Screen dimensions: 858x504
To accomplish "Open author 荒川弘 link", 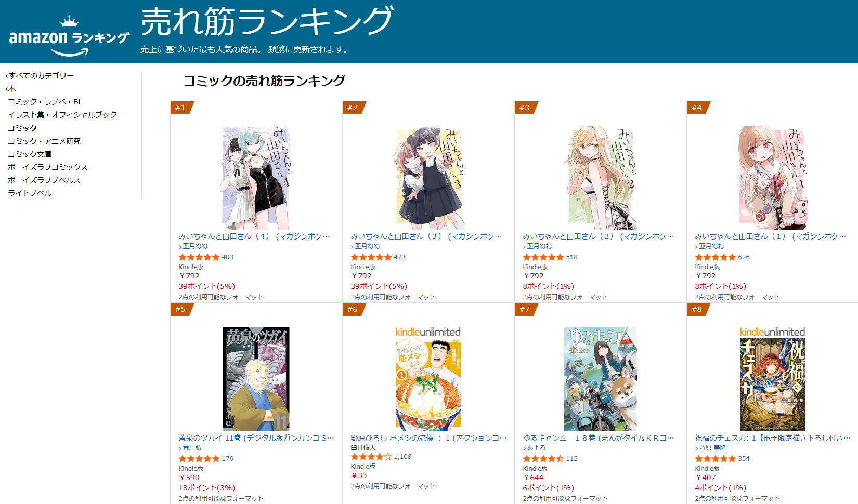I will (x=192, y=448).
